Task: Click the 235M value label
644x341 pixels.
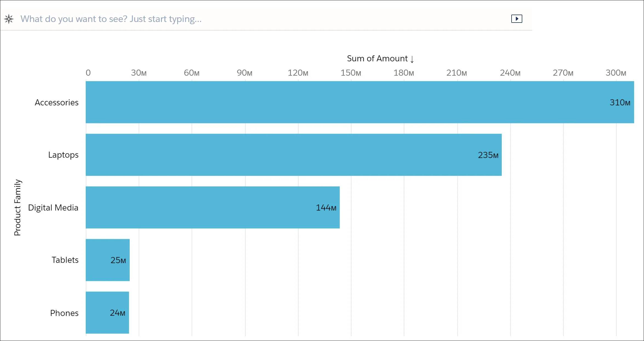Action: click(x=488, y=155)
